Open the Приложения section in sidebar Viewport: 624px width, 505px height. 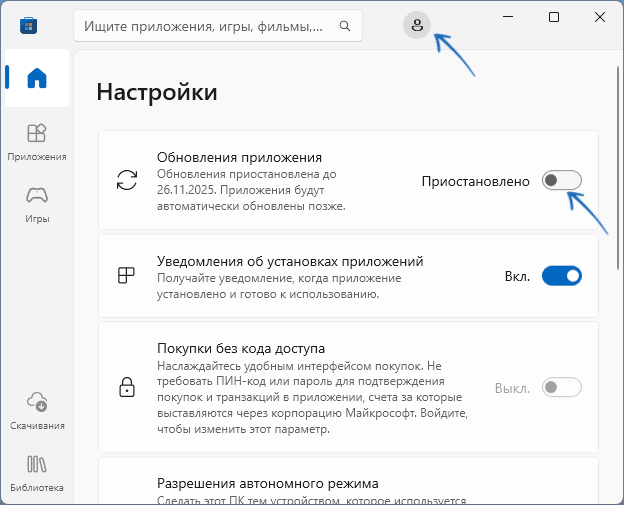[37, 142]
